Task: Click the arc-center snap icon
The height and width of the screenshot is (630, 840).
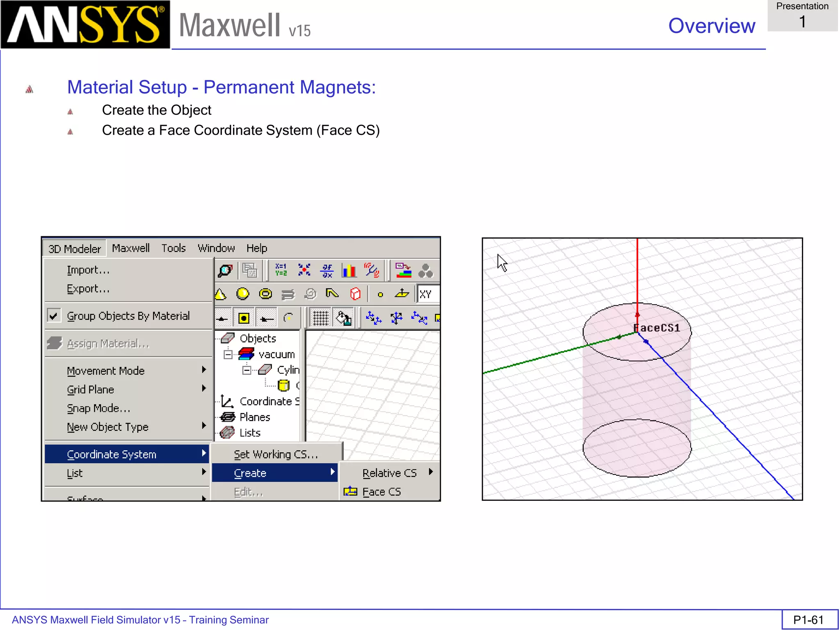Action: pos(289,318)
